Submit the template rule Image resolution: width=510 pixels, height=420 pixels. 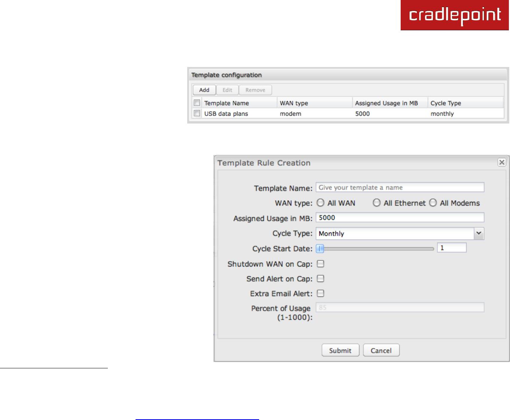340,350
